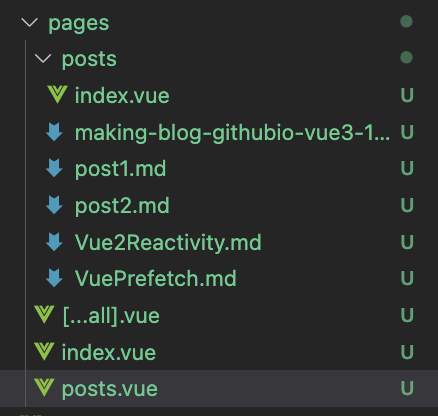Click markdown arrow icon for post1.md

(54, 168)
